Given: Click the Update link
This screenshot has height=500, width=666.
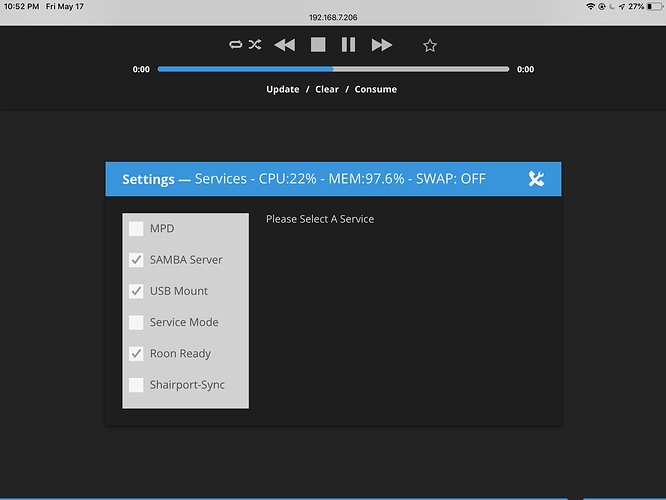Looking at the screenshot, I should (x=282, y=89).
